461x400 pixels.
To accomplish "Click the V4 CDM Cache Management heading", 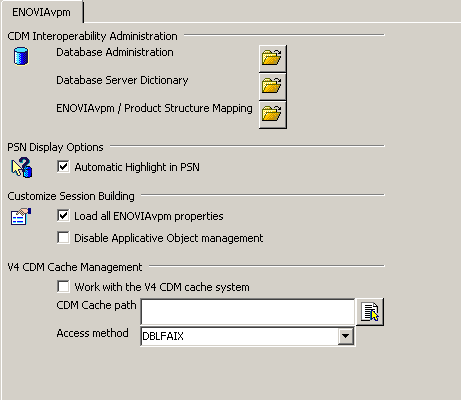I will coord(75,267).
